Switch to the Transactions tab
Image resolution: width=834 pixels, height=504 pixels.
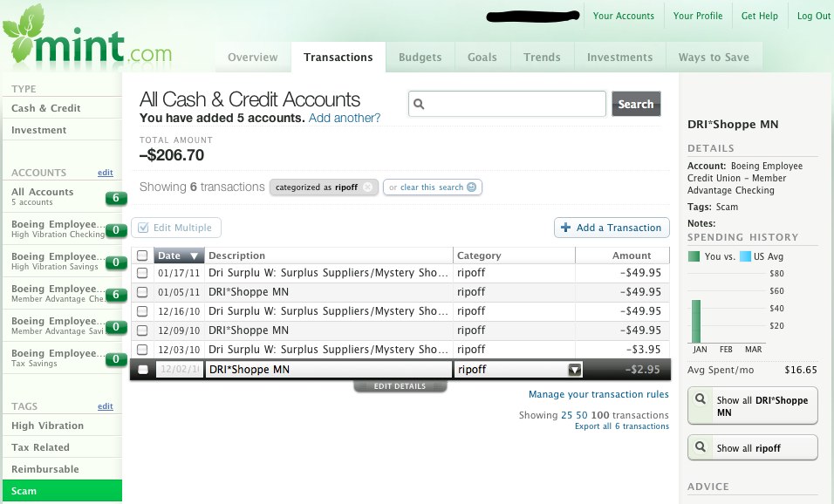pos(338,57)
